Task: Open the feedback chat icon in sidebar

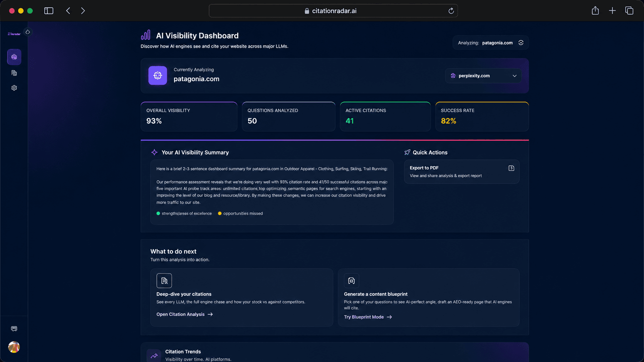Action: click(x=14, y=329)
